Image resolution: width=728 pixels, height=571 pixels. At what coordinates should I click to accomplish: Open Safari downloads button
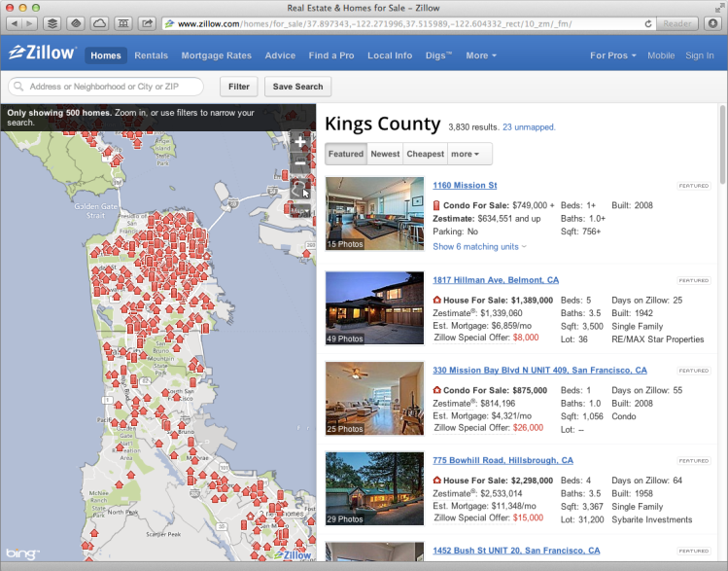[713, 23]
